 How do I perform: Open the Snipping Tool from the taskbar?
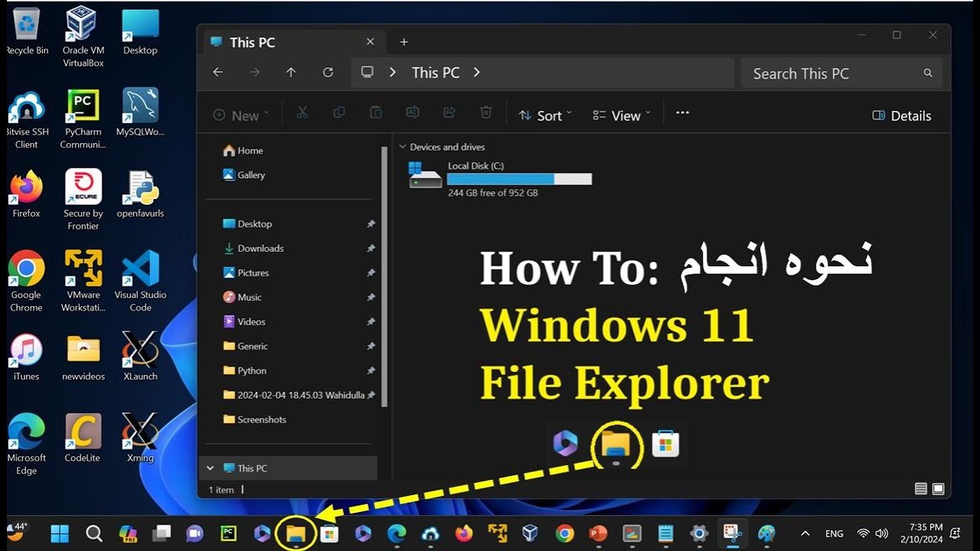click(x=731, y=533)
